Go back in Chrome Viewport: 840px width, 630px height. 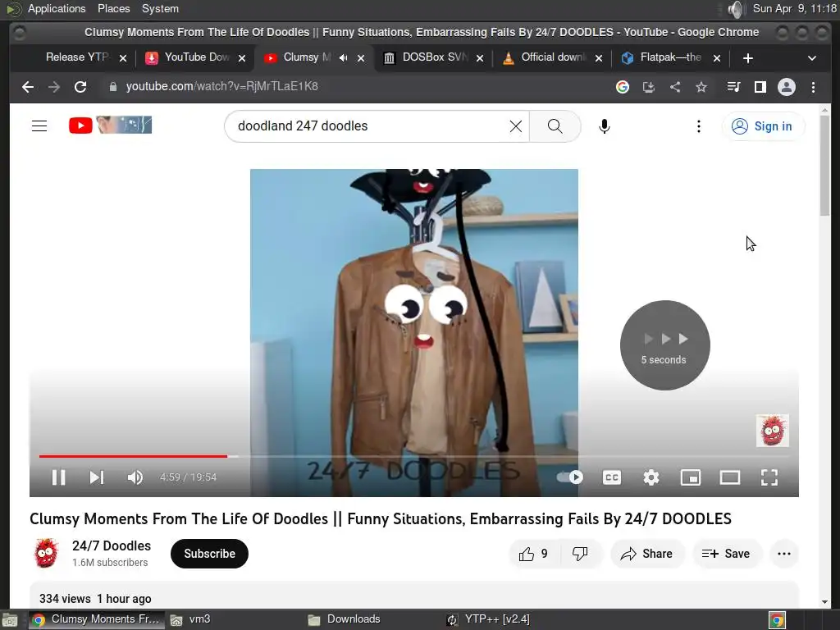[28, 87]
